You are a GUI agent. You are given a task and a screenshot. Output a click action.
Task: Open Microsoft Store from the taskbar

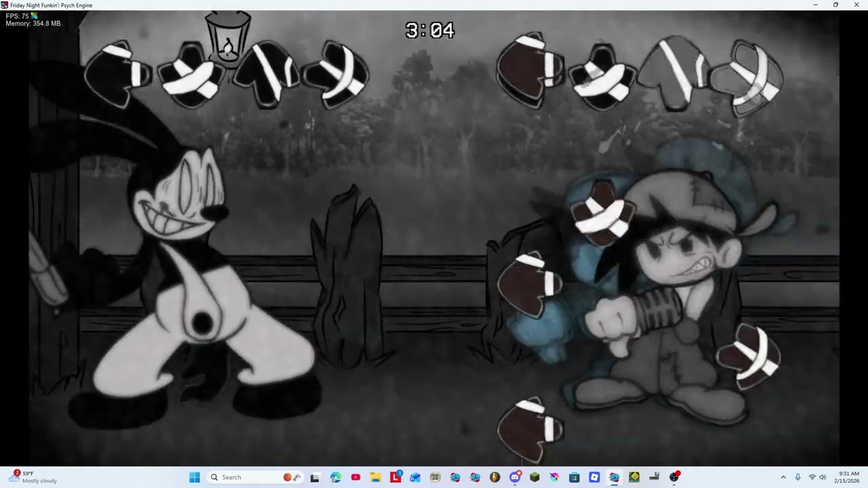[x=574, y=477]
